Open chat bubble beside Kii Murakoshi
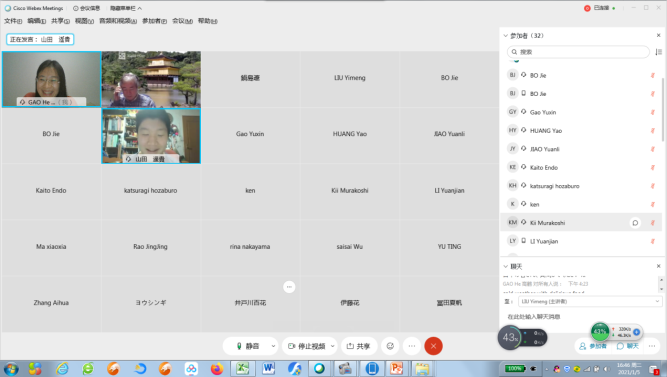This screenshot has height=377, width=667. (635, 223)
